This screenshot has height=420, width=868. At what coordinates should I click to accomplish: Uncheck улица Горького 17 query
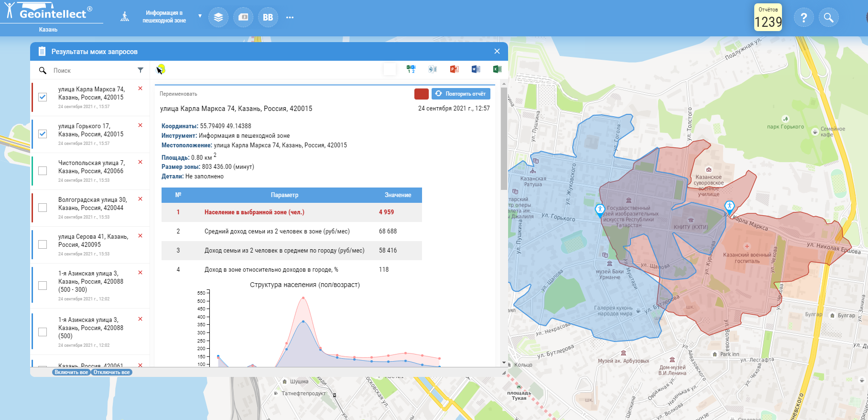pyautogui.click(x=43, y=134)
